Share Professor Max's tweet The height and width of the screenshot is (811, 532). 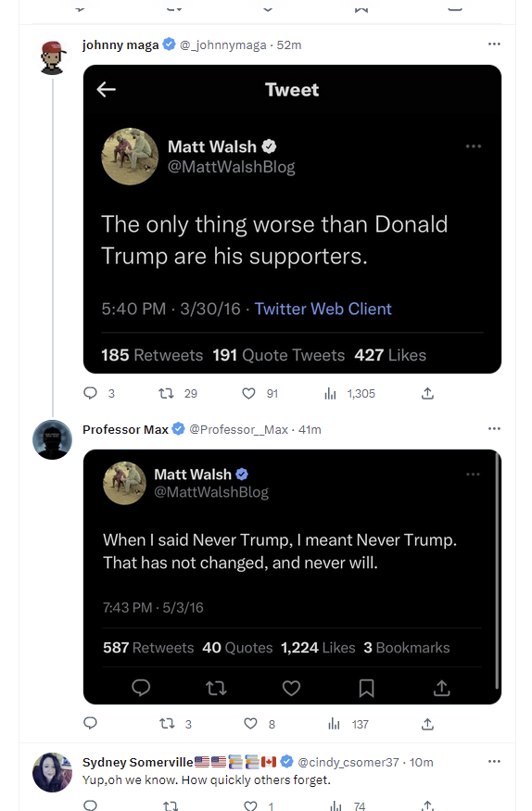(x=427, y=724)
